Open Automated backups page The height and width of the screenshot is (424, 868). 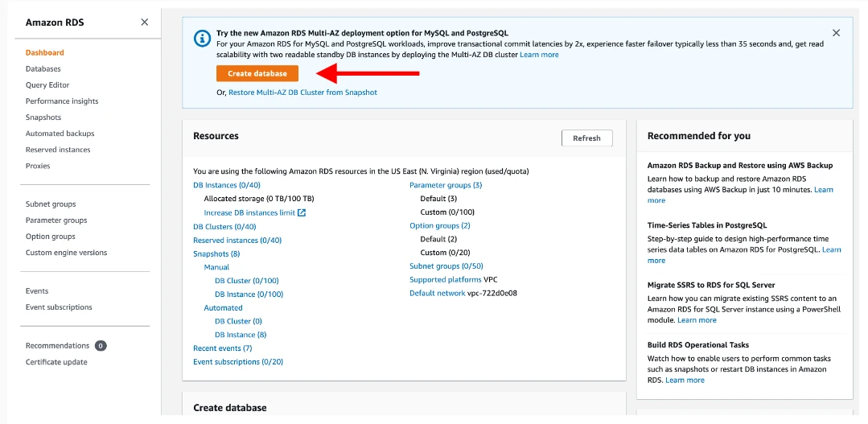point(60,134)
